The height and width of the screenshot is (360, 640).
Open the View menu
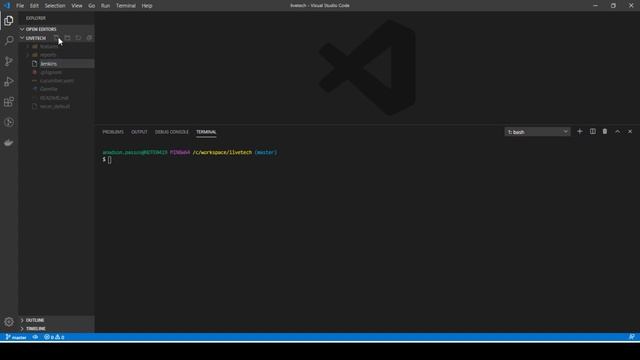pos(77,6)
